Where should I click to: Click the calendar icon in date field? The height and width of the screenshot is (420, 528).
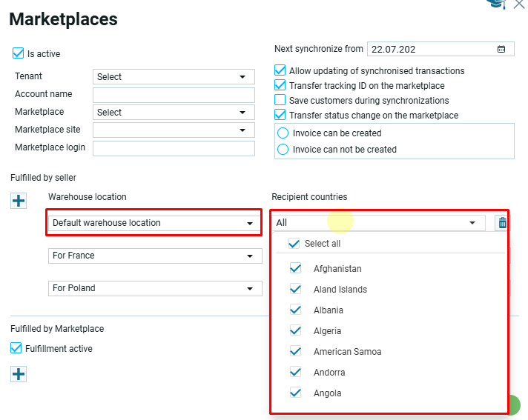[501, 50]
